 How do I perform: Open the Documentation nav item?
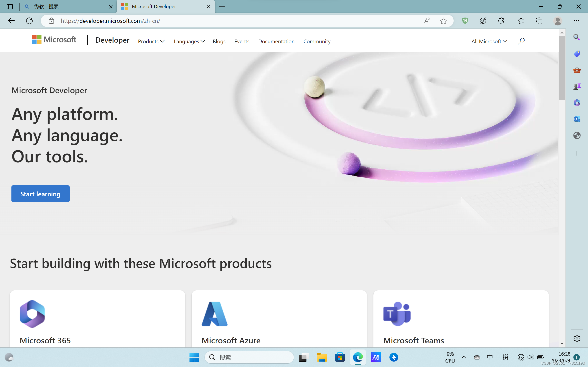point(276,42)
